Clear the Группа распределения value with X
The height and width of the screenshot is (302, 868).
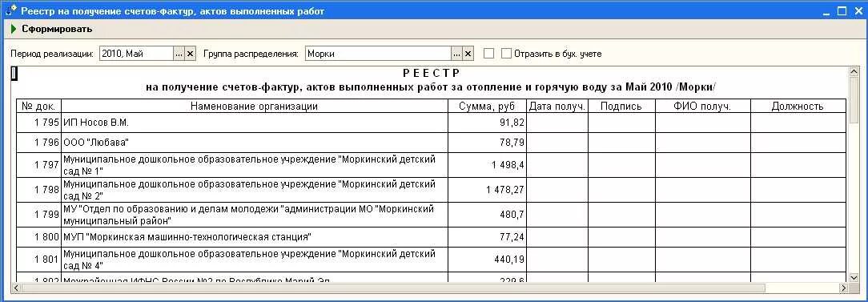pyautogui.click(x=468, y=54)
